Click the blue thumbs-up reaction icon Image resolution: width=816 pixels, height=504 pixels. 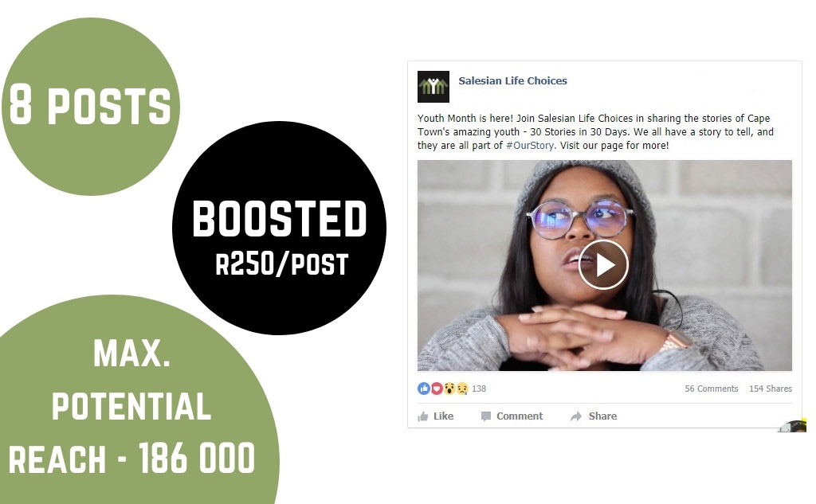point(424,389)
